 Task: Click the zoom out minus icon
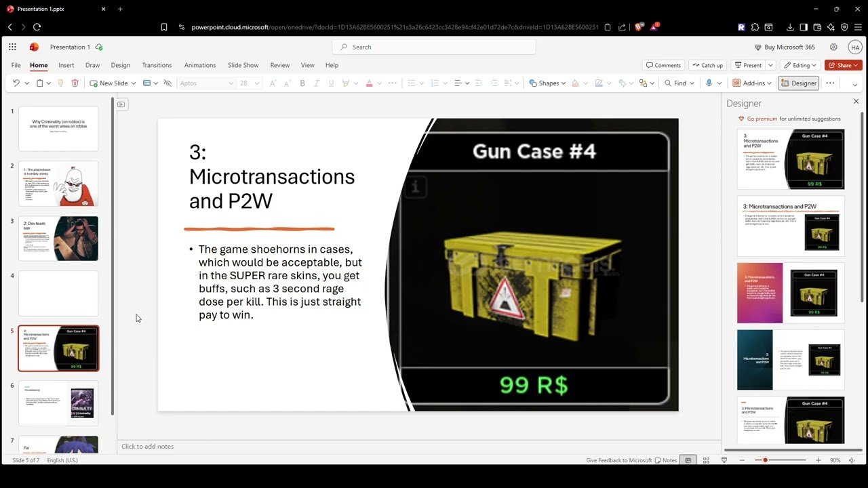(742, 460)
